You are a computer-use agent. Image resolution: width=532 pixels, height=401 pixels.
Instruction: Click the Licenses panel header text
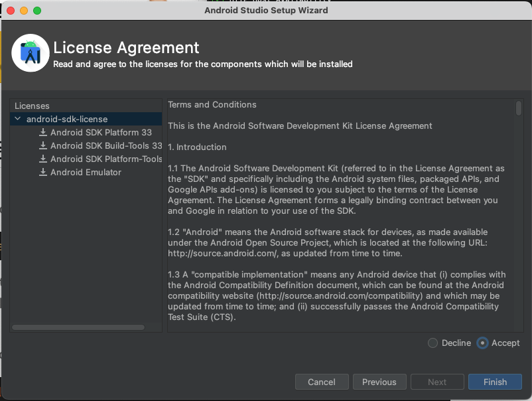point(32,106)
